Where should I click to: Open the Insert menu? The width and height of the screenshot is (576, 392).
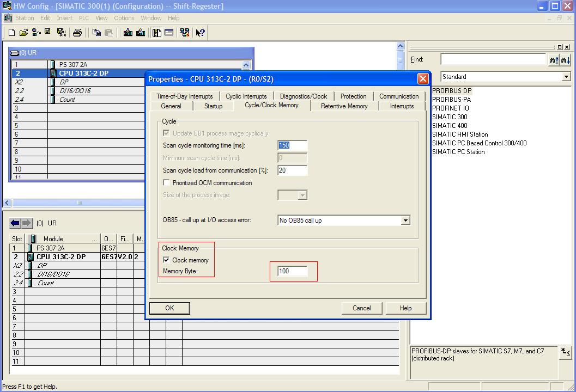(65, 18)
